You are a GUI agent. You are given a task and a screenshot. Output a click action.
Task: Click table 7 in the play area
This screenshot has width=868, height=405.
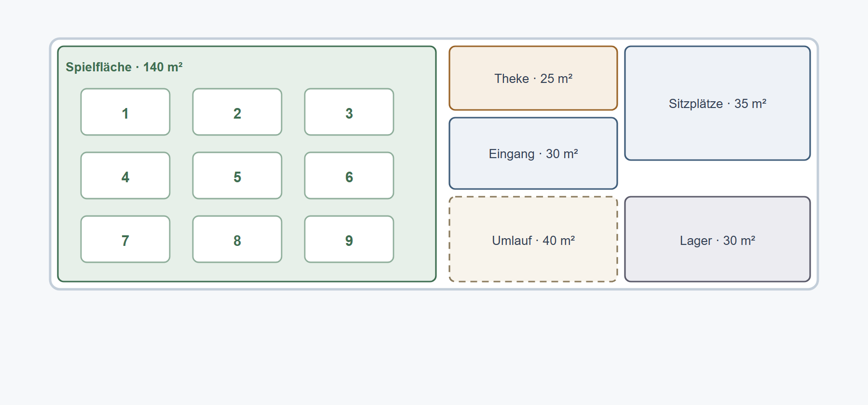125,239
